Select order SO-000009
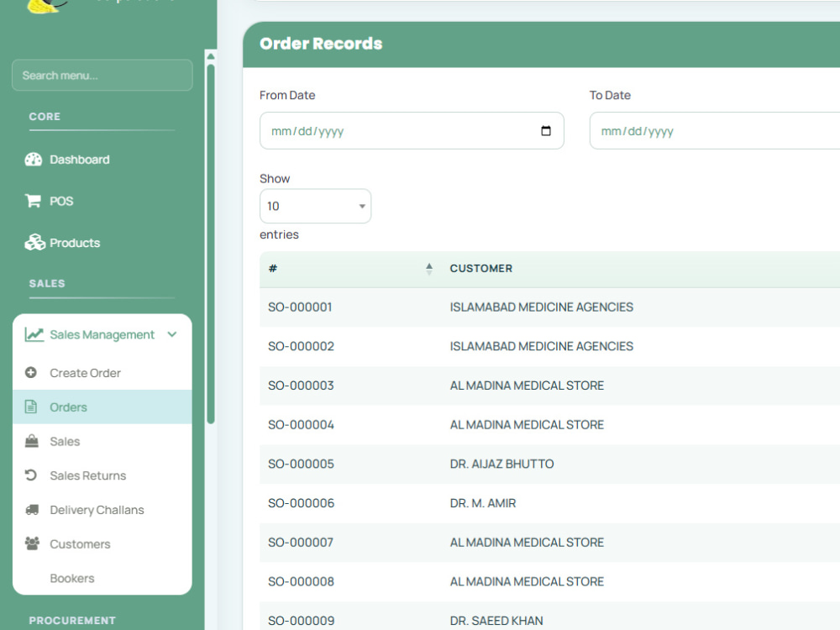 coord(301,621)
